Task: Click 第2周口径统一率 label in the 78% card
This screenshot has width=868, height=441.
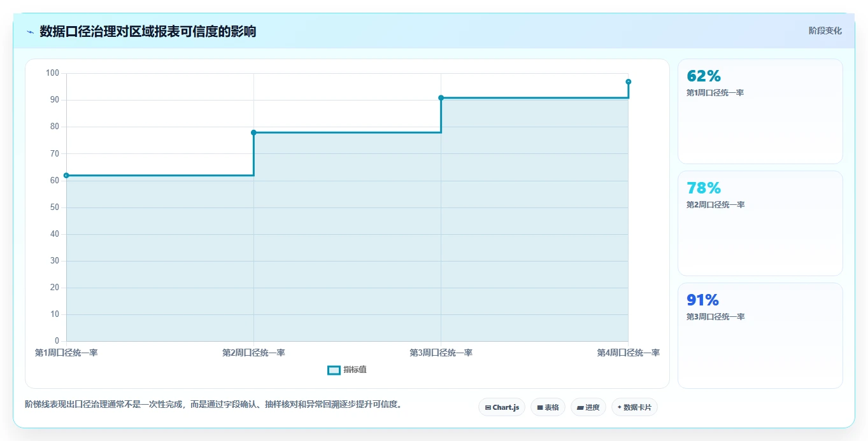Action: [715, 205]
